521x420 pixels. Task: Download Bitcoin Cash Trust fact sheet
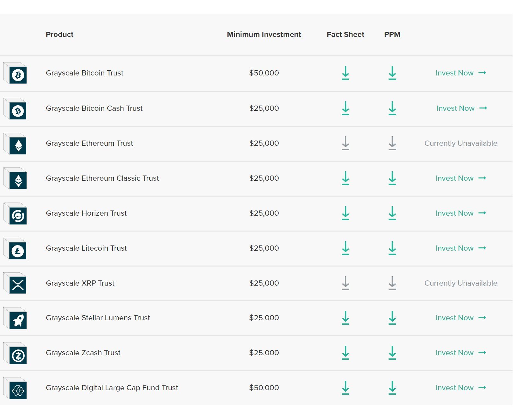(345, 108)
